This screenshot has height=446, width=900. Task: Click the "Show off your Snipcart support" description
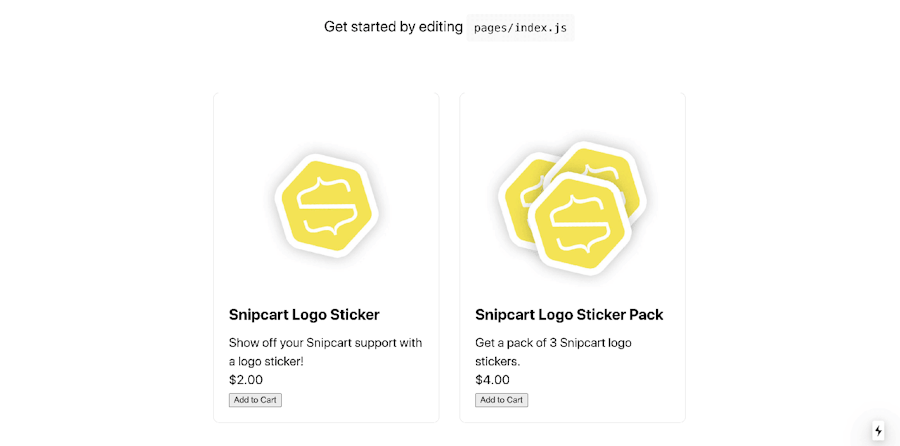pyautogui.click(x=325, y=342)
